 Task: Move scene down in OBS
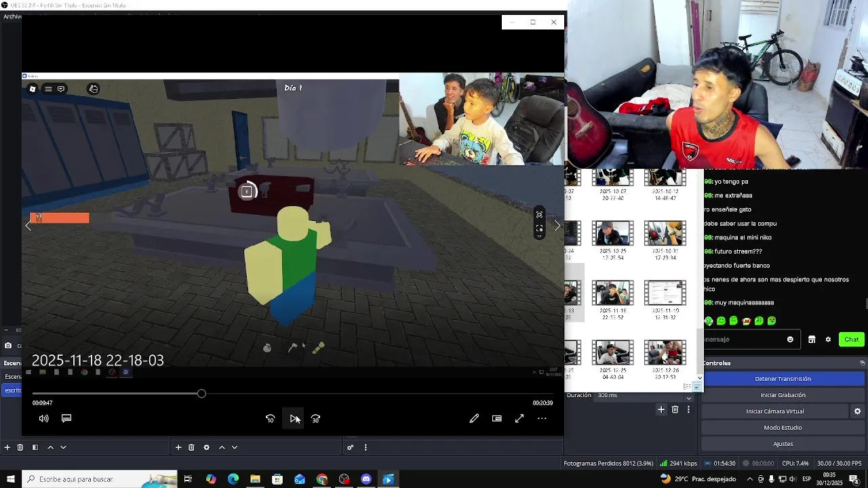63,447
